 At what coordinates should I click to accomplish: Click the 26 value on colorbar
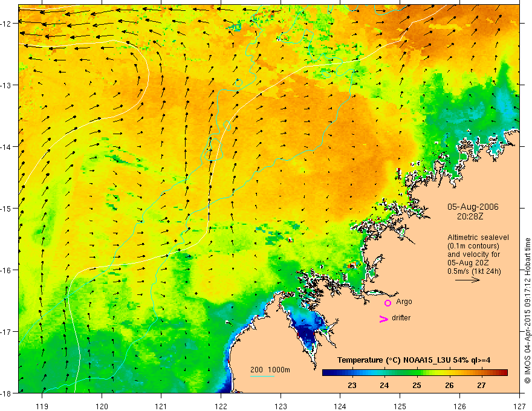(449, 385)
